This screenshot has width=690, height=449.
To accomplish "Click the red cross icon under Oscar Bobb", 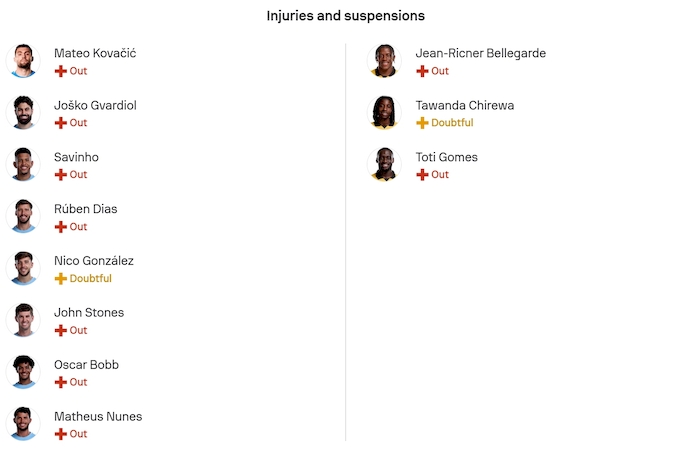I will pos(60,382).
